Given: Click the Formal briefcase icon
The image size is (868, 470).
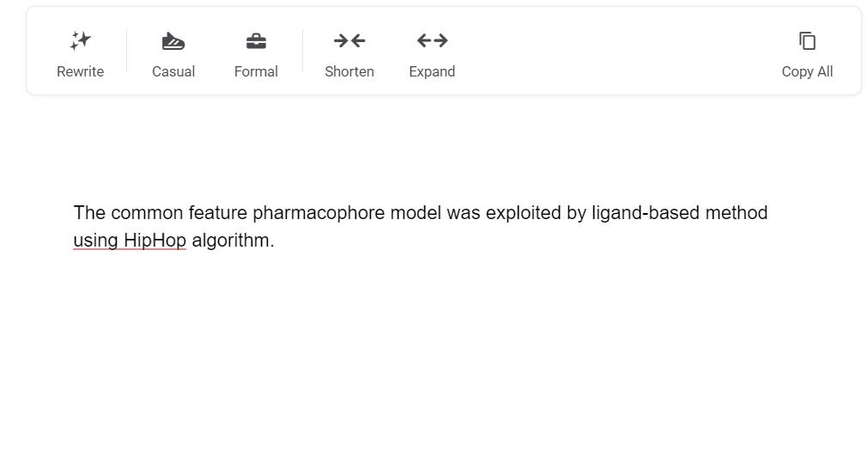Looking at the screenshot, I should [256, 40].
